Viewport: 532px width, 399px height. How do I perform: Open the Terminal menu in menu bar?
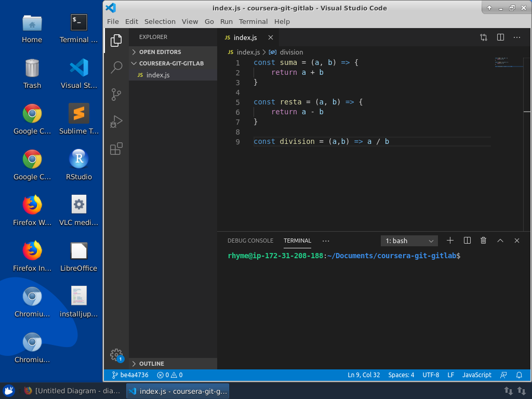(253, 21)
